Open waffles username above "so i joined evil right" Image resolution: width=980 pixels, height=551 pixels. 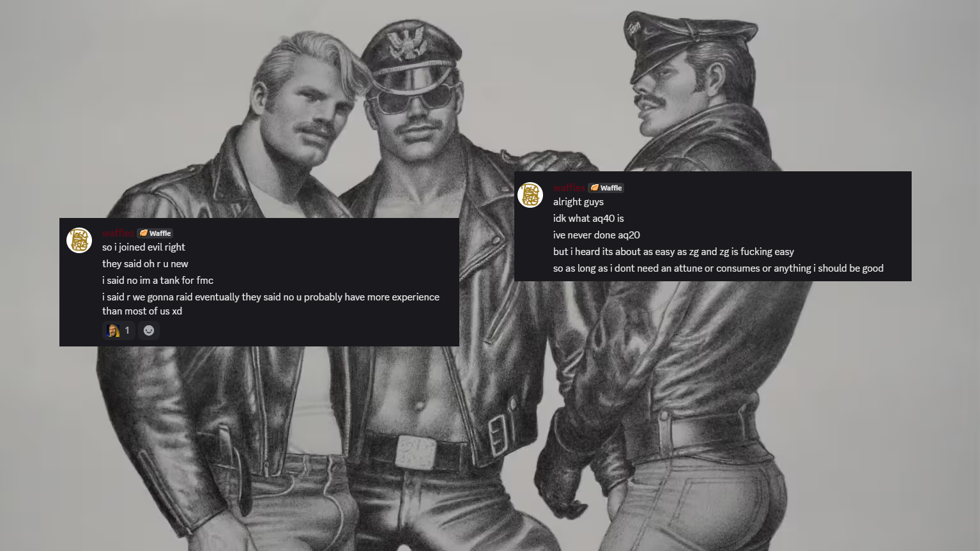coord(118,233)
